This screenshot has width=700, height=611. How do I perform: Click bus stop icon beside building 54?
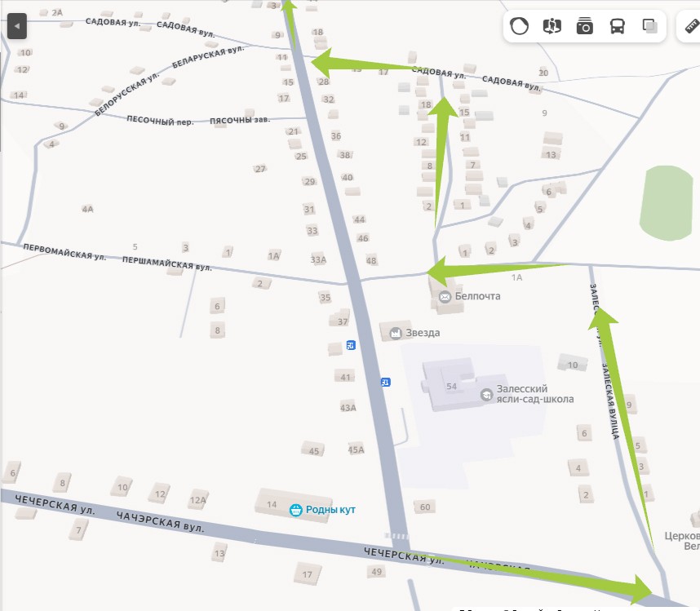click(385, 382)
